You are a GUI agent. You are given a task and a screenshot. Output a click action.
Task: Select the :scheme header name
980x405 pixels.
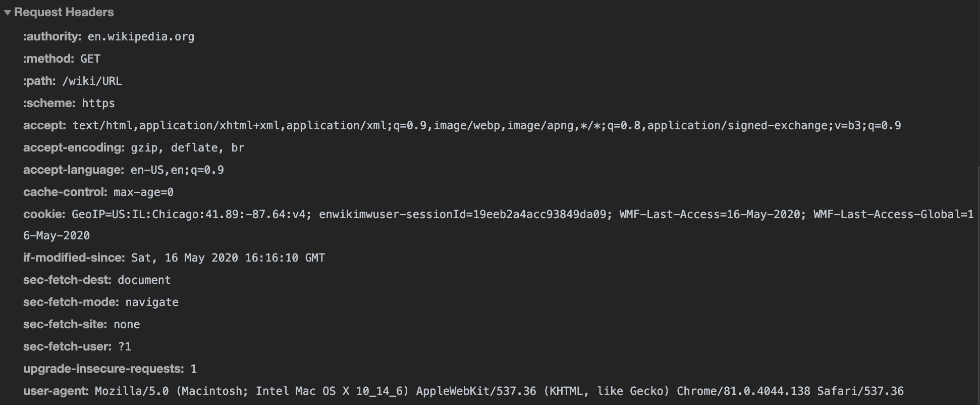point(49,103)
